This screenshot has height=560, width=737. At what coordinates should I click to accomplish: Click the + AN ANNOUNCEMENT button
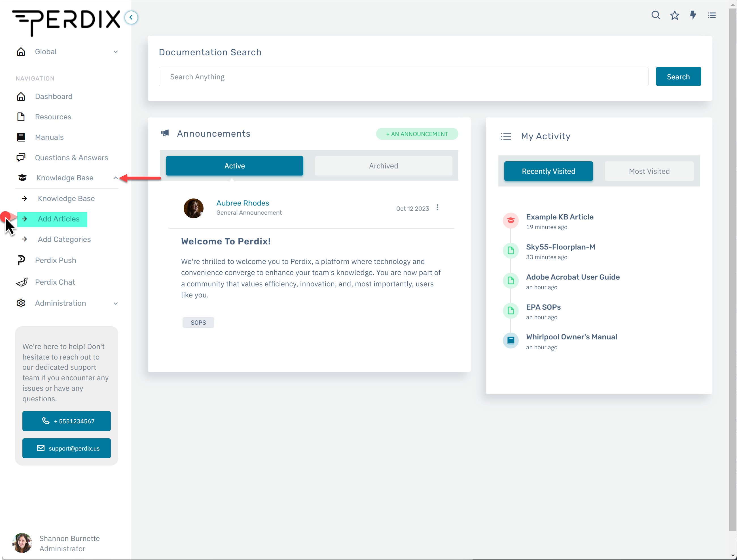click(x=417, y=134)
